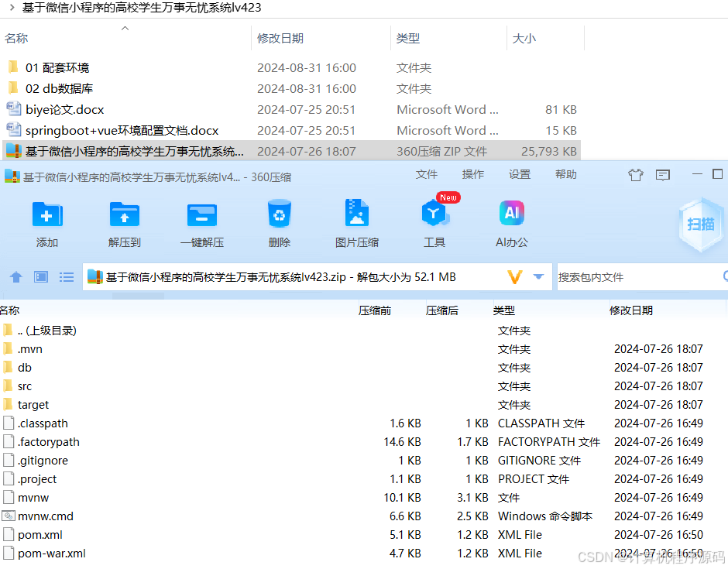Click the sort chevron above 名称 column
The height and width of the screenshot is (569, 728).
click(124, 28)
